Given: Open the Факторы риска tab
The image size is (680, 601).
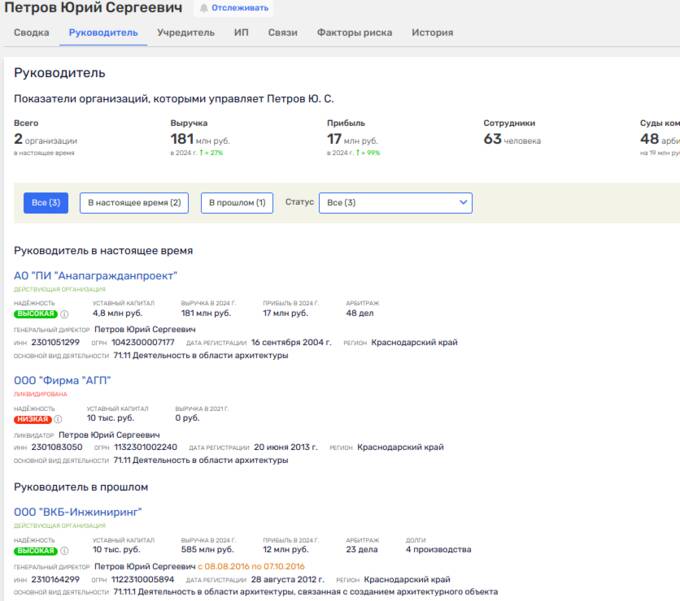Looking at the screenshot, I should tap(354, 33).
